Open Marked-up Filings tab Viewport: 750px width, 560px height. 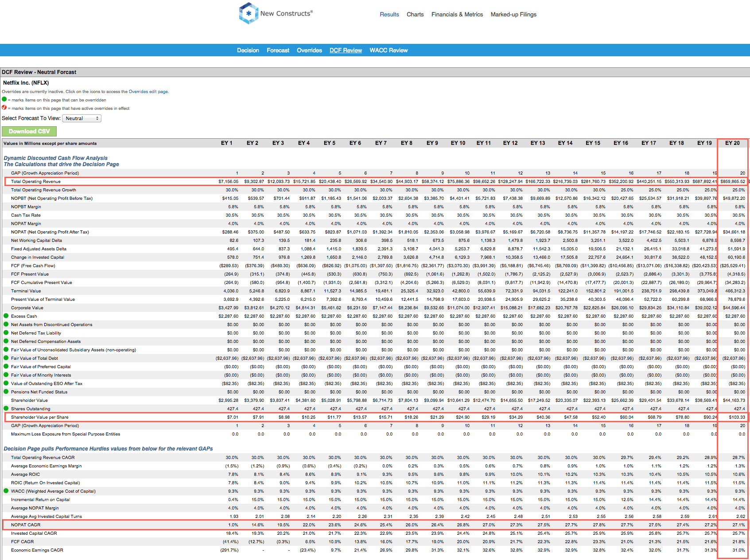coord(513,15)
